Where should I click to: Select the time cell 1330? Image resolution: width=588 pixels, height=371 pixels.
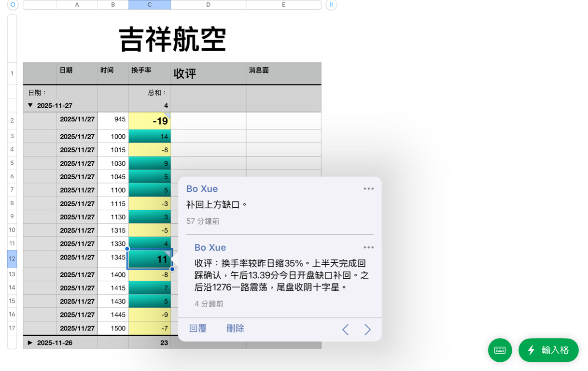(113, 243)
